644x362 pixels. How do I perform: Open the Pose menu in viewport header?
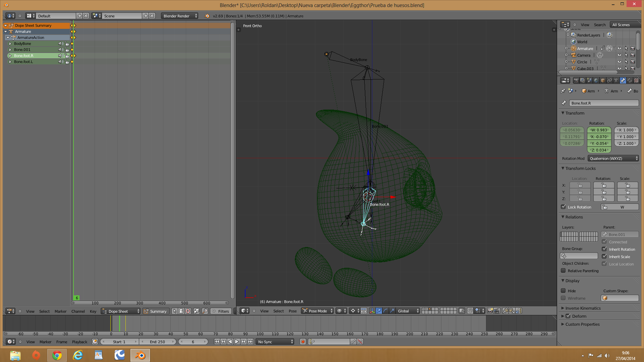click(292, 311)
